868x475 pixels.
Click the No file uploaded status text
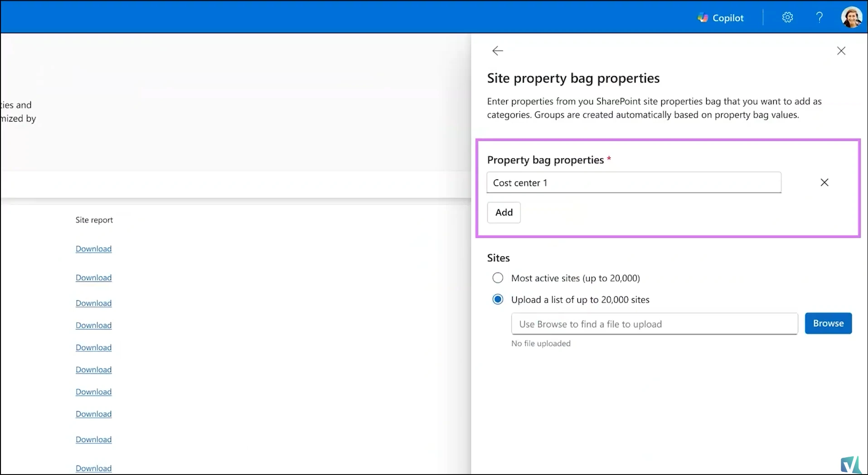click(x=541, y=343)
